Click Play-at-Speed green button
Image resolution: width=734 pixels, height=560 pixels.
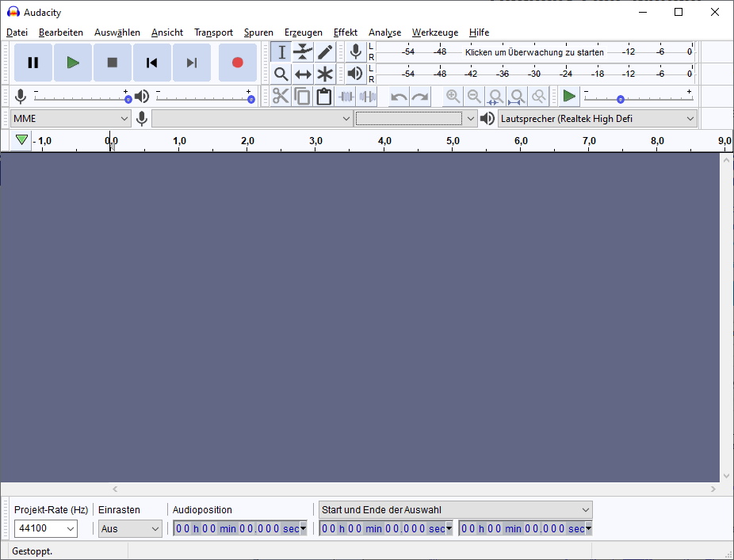pos(569,97)
